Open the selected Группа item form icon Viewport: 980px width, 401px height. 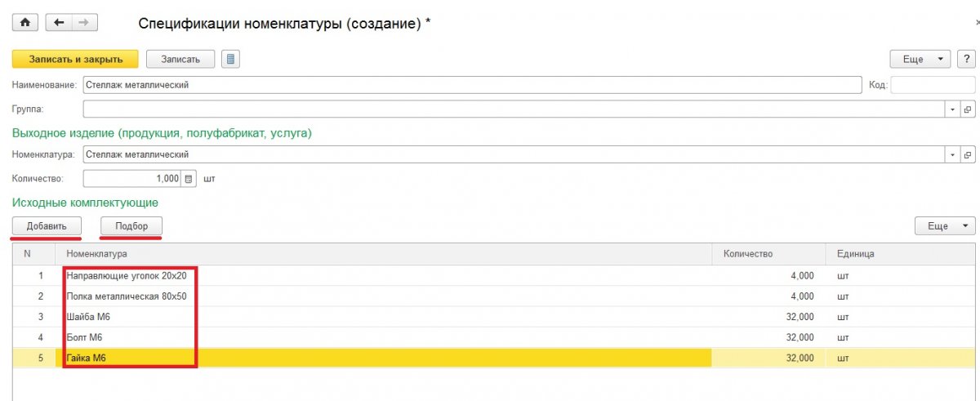pos(968,109)
